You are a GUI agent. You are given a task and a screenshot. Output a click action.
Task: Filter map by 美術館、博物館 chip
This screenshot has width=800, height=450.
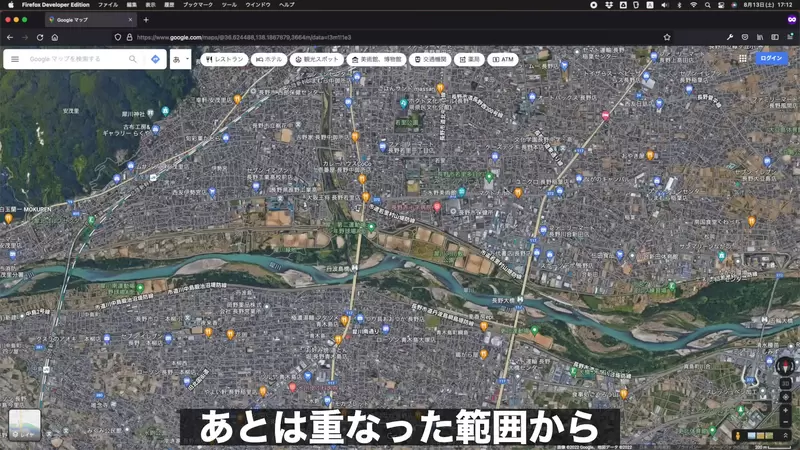point(377,59)
